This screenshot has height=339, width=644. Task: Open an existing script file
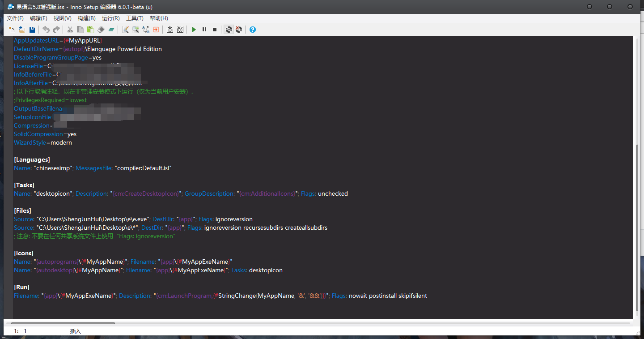click(x=21, y=30)
